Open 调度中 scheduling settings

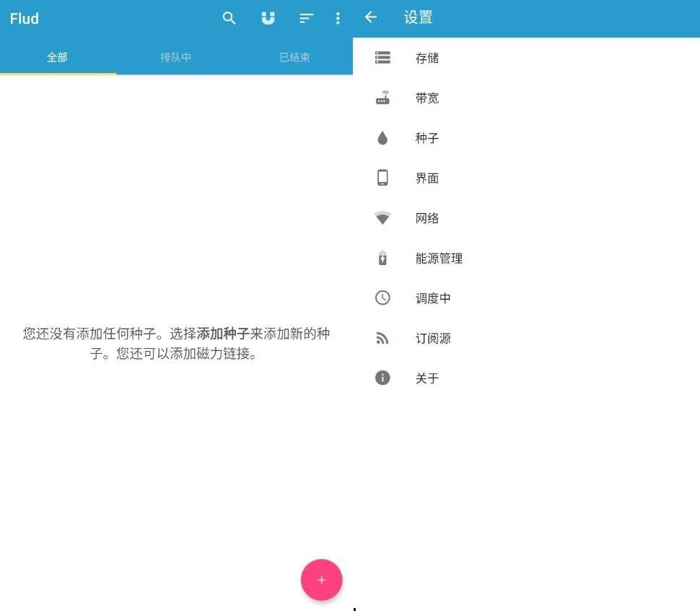point(433,298)
